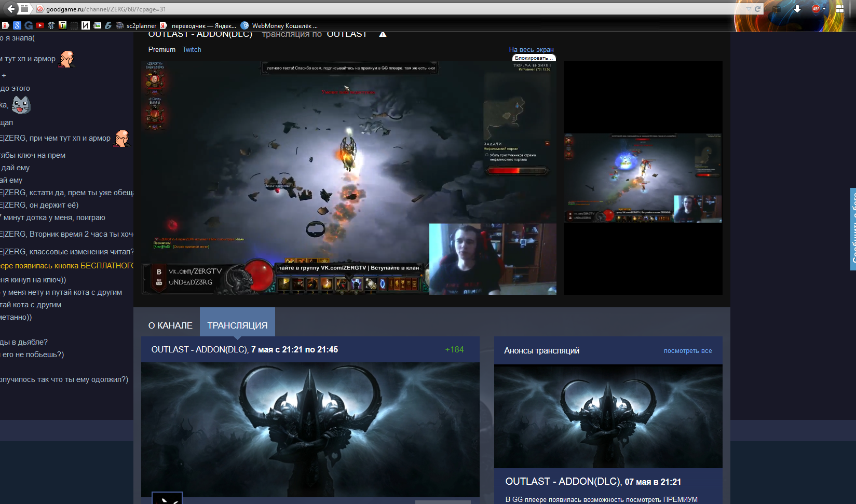Expand the address bar history dropdown
856x504 pixels.
tap(749, 9)
